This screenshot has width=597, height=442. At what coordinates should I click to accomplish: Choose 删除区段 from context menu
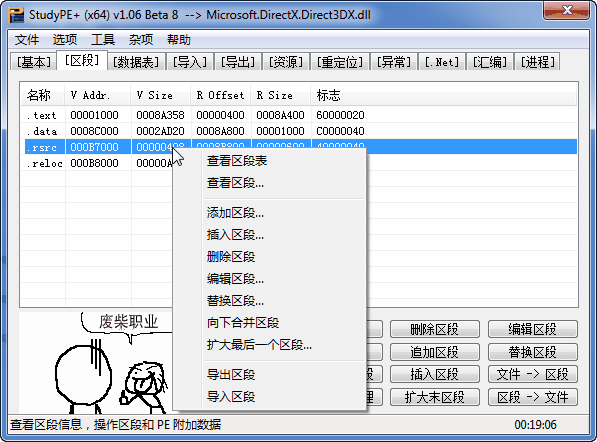point(270,257)
